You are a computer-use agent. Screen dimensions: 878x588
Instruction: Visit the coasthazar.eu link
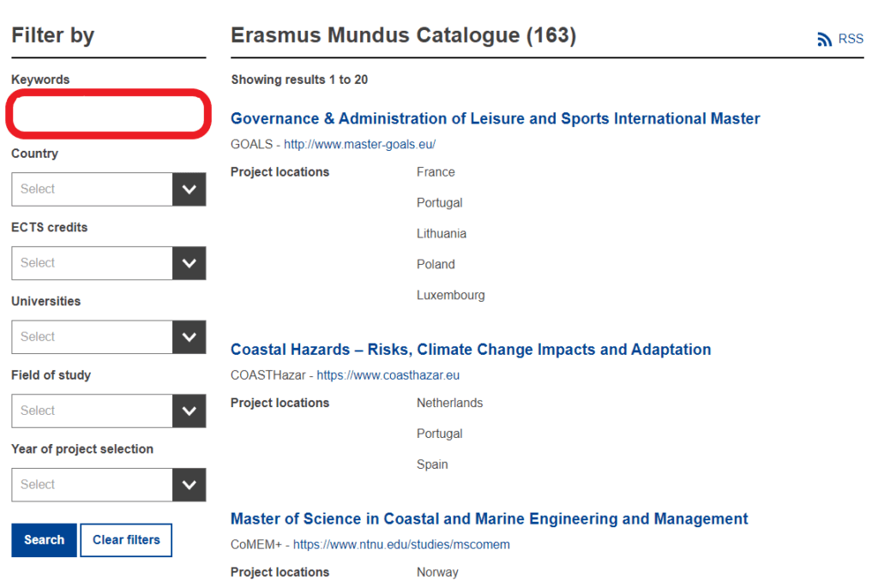point(388,375)
